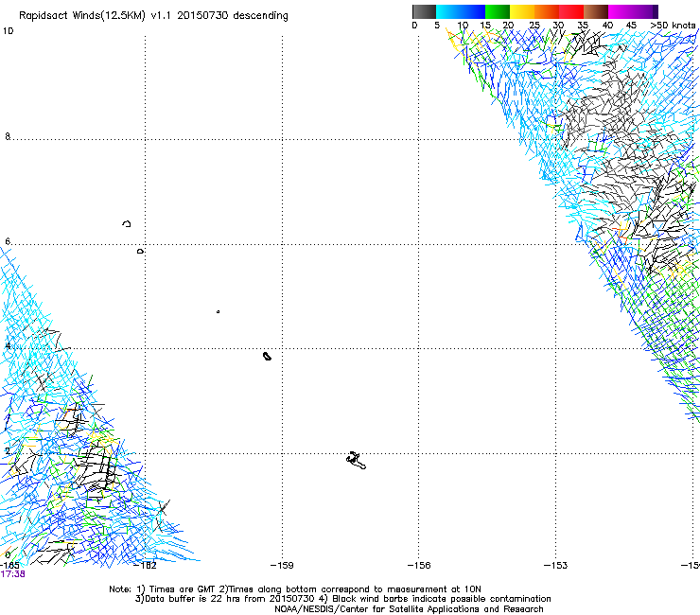The image size is (700, 615).
Task: Click the gray 0-5 knots legend color
Action: tap(424, 11)
